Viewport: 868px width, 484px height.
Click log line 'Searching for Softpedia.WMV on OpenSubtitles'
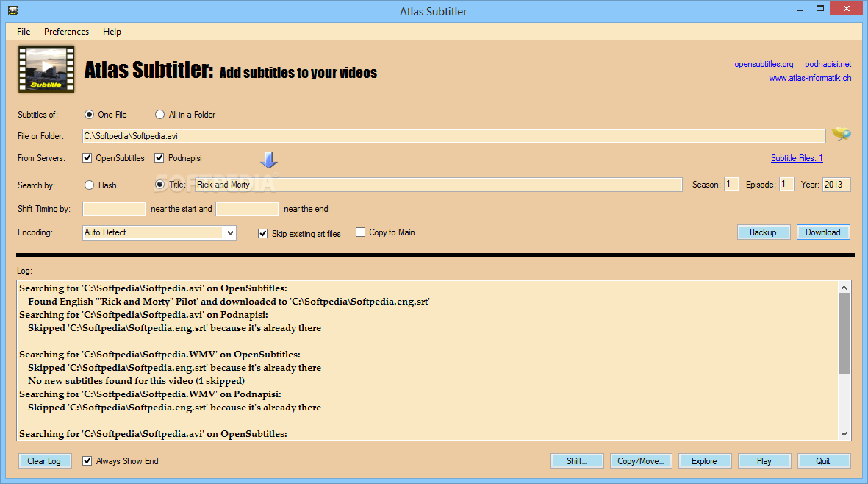coord(159,355)
